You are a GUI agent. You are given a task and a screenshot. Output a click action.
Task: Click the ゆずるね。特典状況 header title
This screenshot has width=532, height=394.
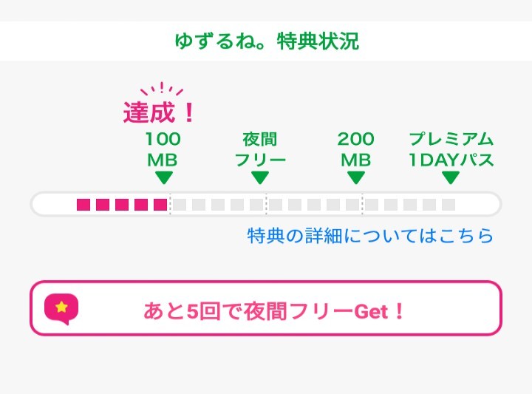tap(266, 41)
